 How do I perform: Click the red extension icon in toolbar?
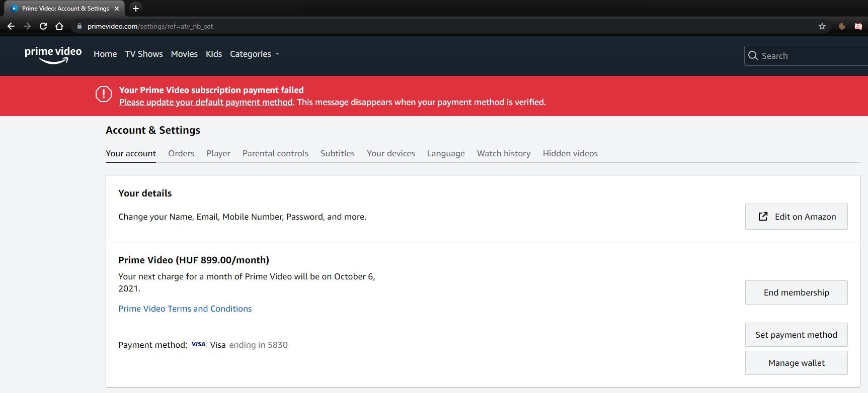tap(858, 26)
